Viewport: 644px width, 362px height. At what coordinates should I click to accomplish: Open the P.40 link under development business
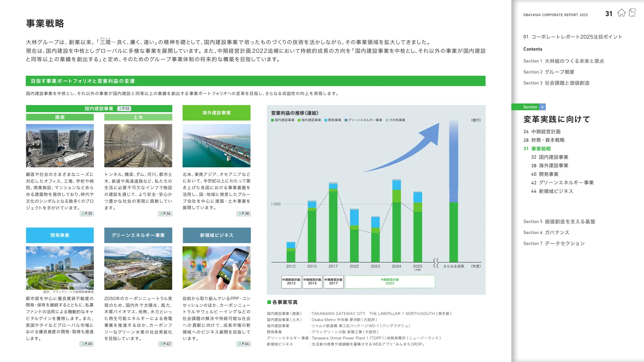click(x=87, y=344)
